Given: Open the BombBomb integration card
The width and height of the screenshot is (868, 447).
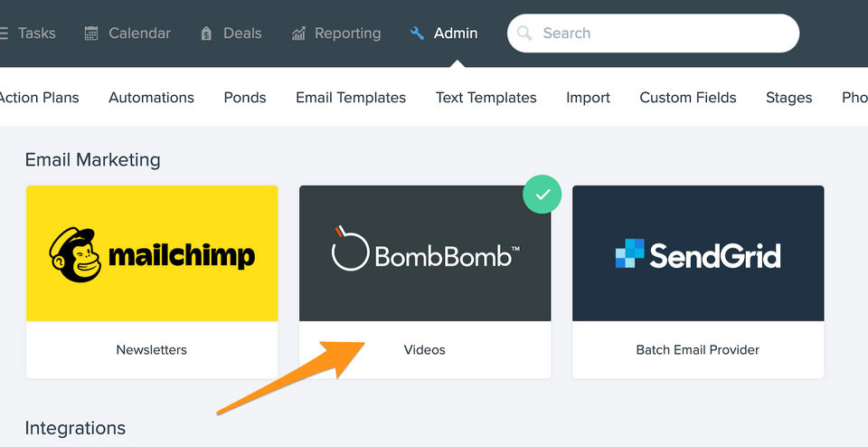Looking at the screenshot, I should (425, 282).
